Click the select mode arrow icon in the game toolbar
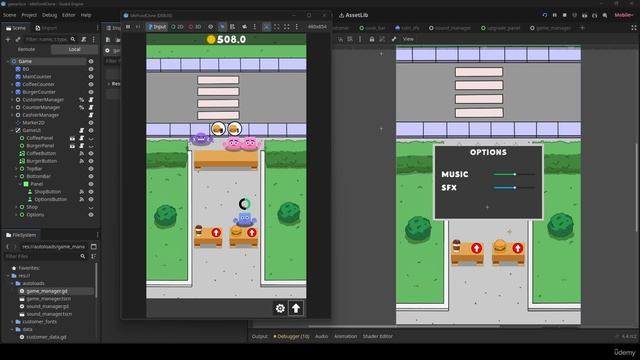The width and height of the screenshot is (640, 360). pos(222,27)
